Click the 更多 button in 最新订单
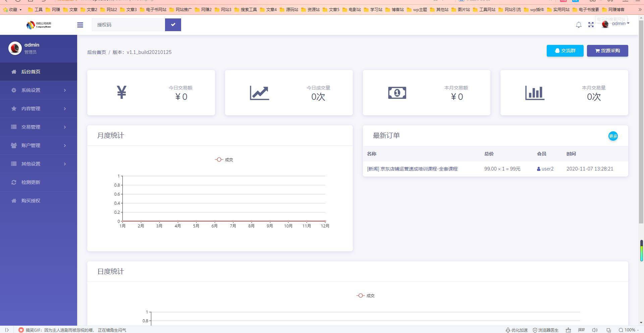This screenshot has width=644, height=333. pyautogui.click(x=613, y=136)
